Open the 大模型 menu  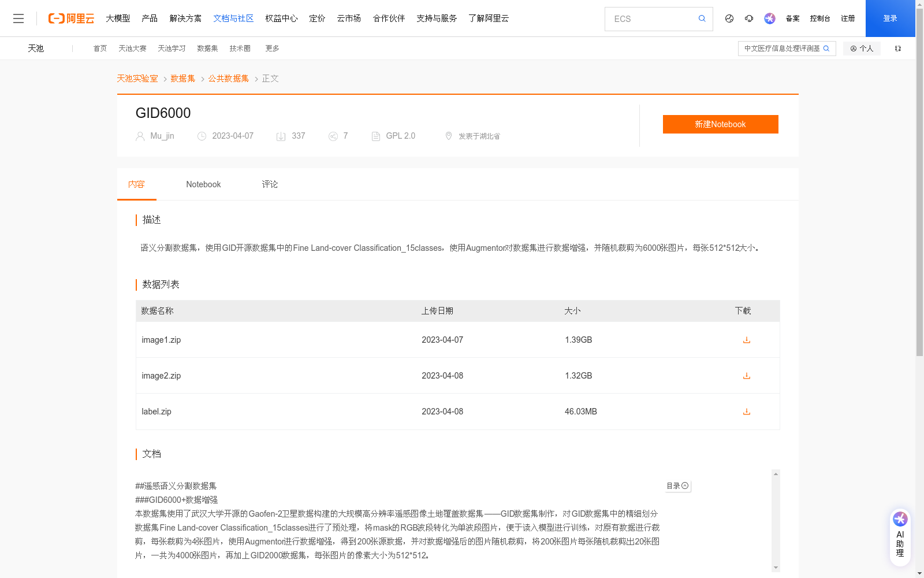click(118, 18)
